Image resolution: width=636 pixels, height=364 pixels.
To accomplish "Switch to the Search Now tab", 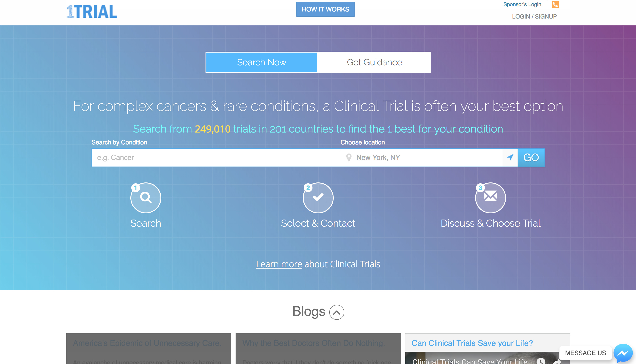I will pyautogui.click(x=262, y=62).
